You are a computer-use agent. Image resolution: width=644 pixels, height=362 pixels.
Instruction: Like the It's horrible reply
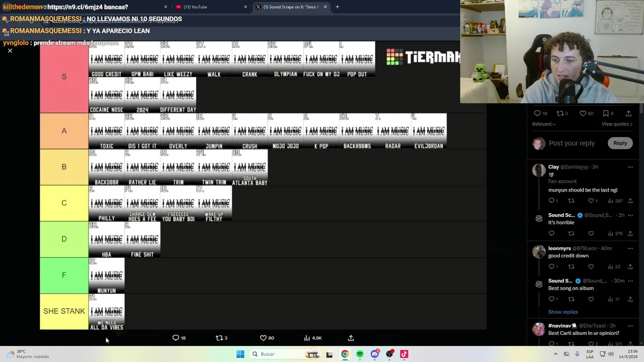coord(591,233)
